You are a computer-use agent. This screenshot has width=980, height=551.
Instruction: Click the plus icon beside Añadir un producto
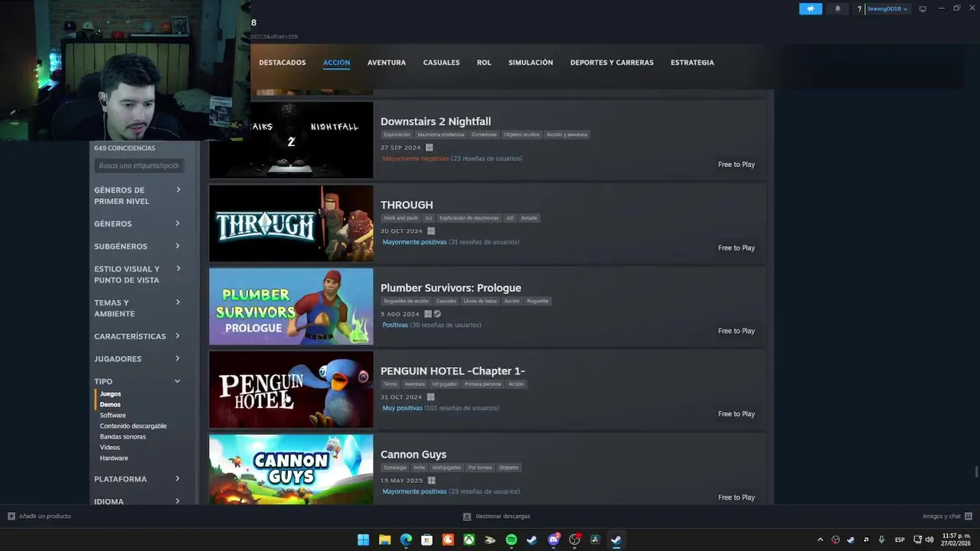pyautogui.click(x=11, y=516)
